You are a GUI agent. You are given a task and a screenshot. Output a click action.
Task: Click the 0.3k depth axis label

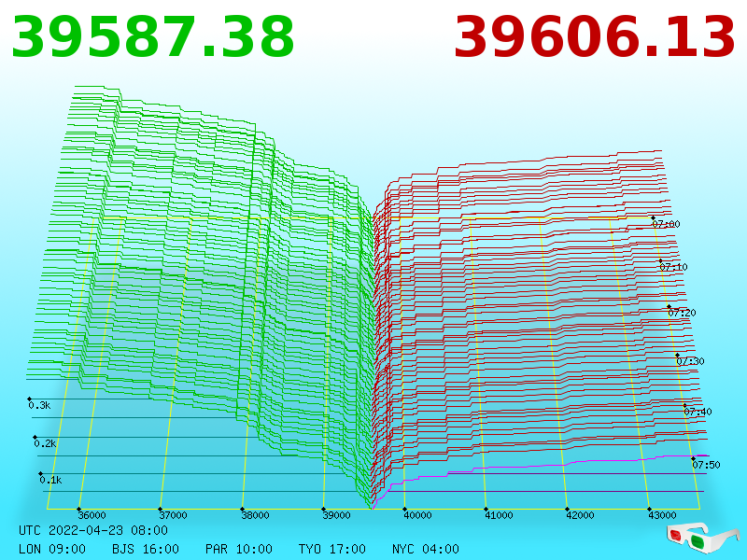pyautogui.click(x=39, y=405)
